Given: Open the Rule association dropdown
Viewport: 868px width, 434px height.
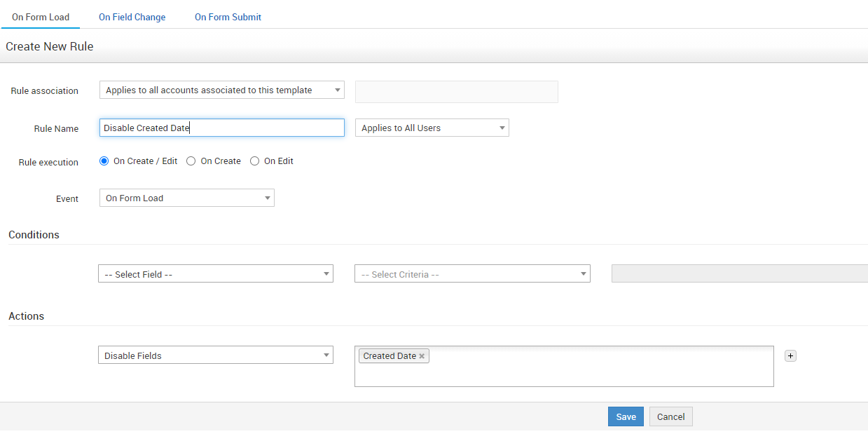Looking at the screenshot, I should [221, 90].
